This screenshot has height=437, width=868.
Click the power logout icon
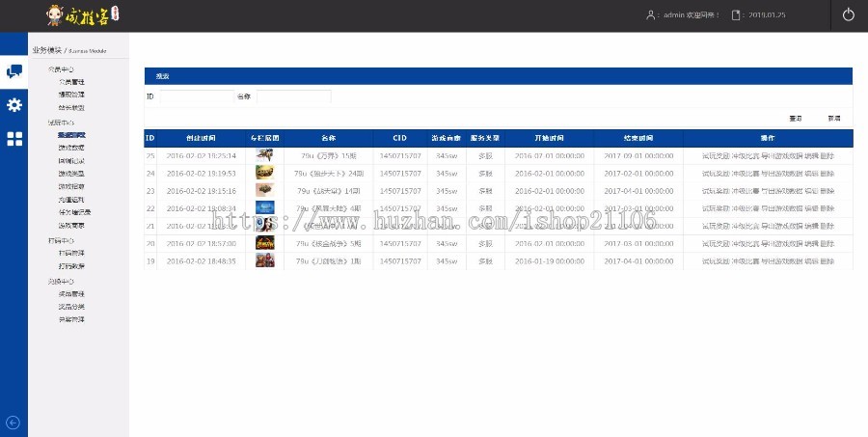848,15
